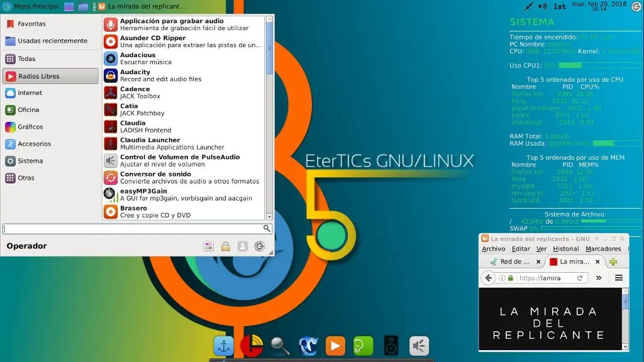Click scroll-up arrow of application list
This screenshot has height=362, width=644.
point(269,19)
